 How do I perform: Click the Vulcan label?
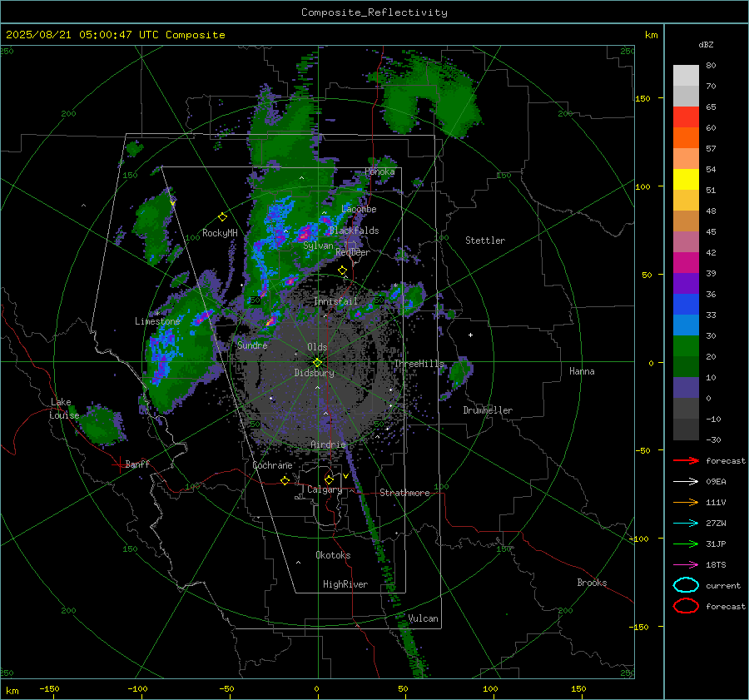(x=423, y=618)
